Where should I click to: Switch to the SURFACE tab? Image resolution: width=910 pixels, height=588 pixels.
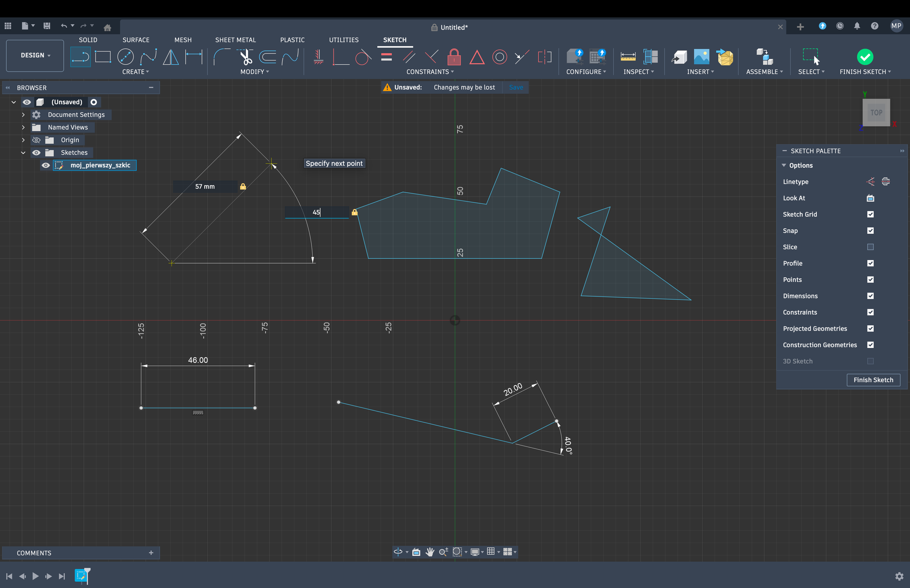pos(136,40)
